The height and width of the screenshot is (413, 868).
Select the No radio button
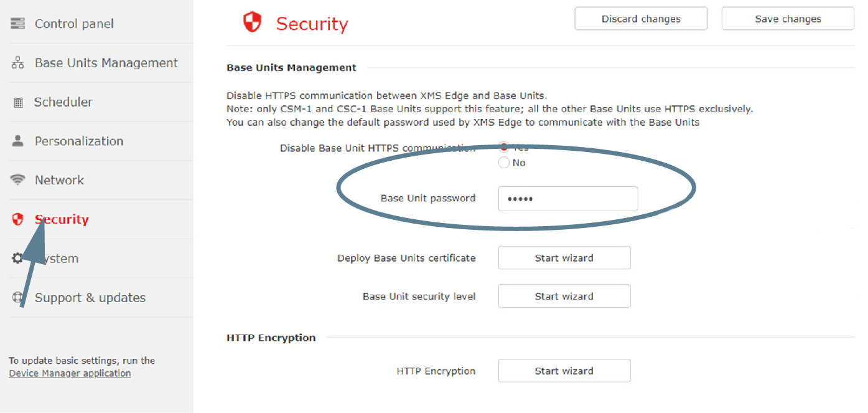tap(504, 163)
